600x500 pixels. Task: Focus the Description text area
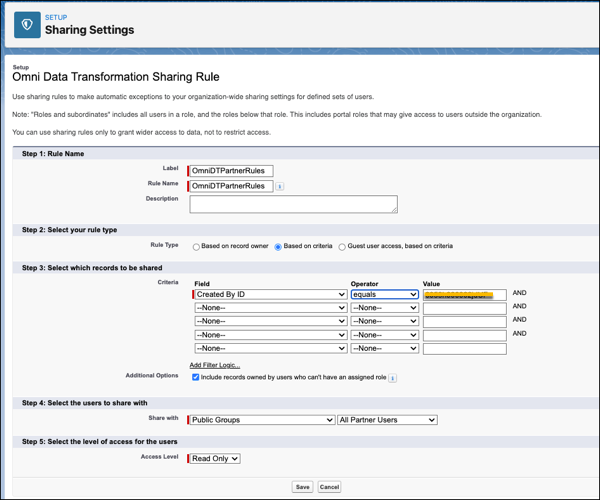293,204
